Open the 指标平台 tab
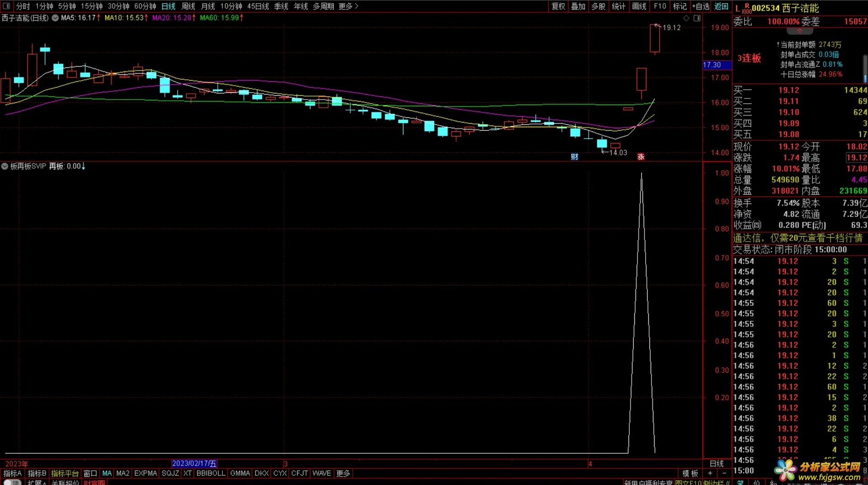Image resolution: width=868 pixels, height=485 pixels. pyautogui.click(x=65, y=473)
